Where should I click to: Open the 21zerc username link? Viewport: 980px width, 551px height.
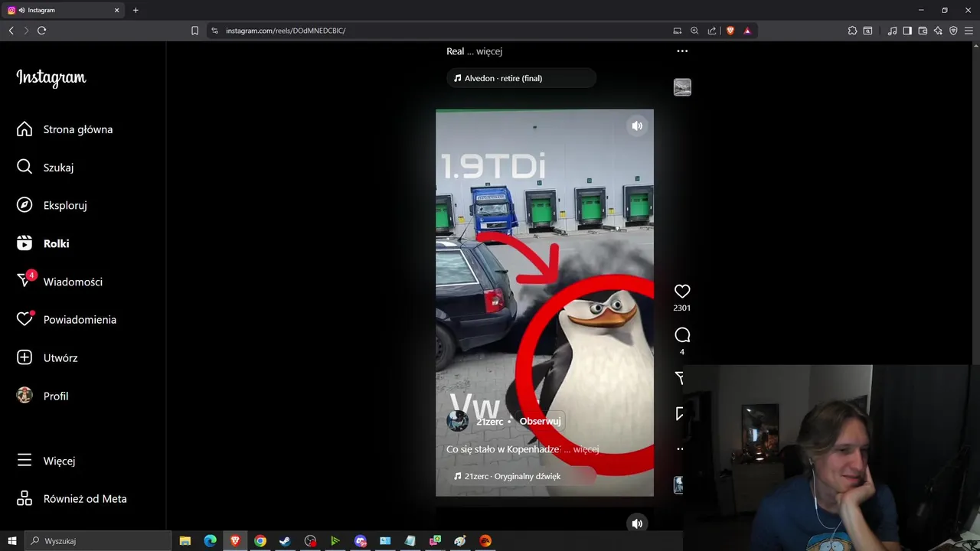point(490,422)
